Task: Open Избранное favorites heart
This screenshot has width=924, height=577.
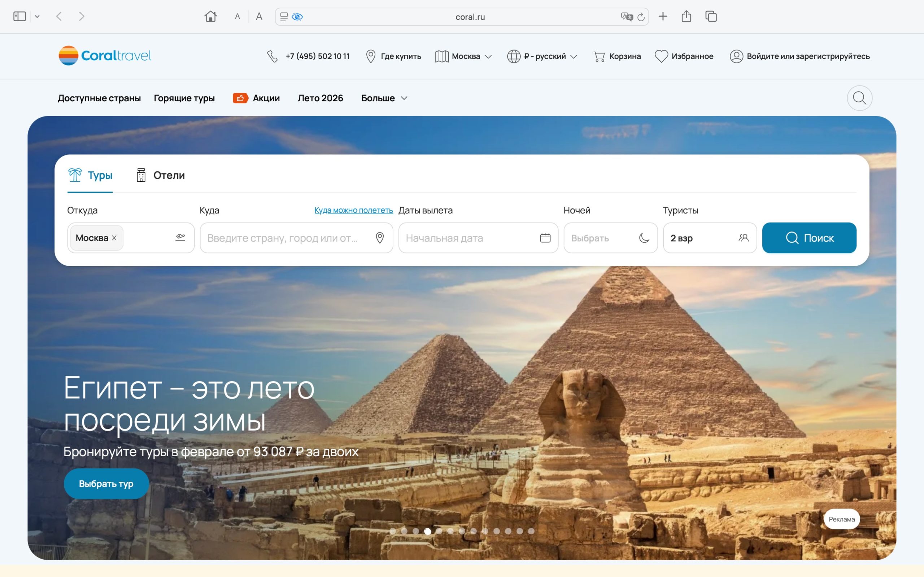Action: (684, 56)
